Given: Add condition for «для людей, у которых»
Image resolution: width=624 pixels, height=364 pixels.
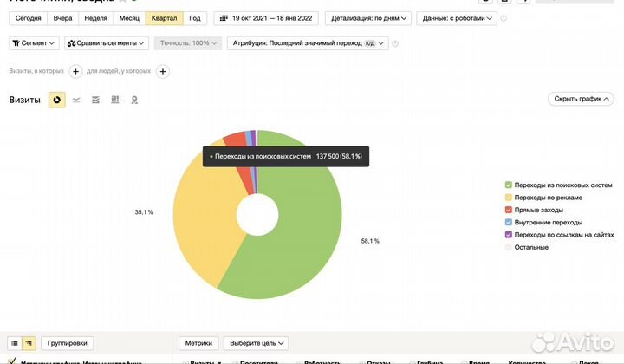Looking at the screenshot, I should pos(163,72).
